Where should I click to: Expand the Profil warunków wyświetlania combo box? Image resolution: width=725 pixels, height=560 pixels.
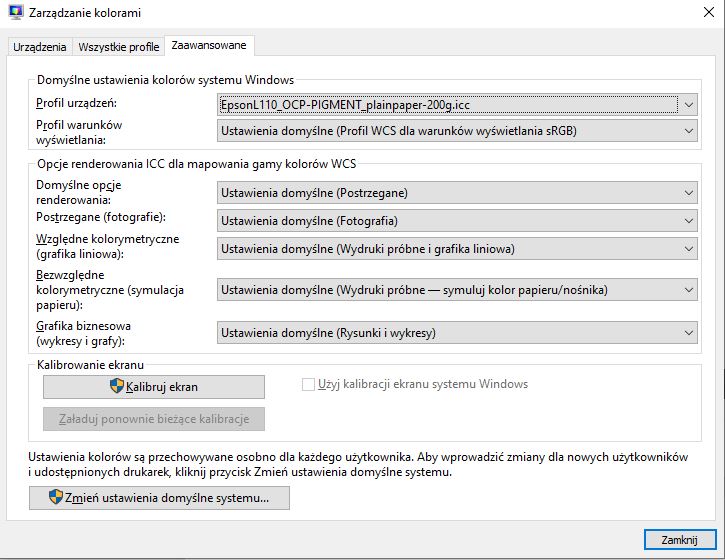click(x=457, y=131)
